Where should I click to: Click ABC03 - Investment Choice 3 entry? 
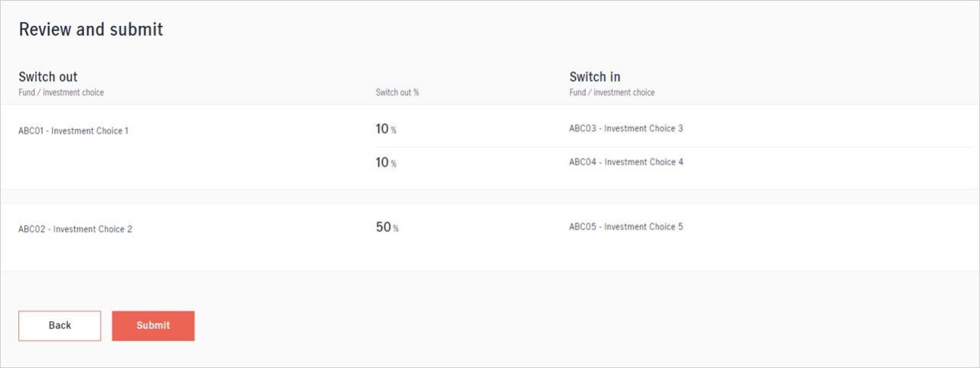626,129
